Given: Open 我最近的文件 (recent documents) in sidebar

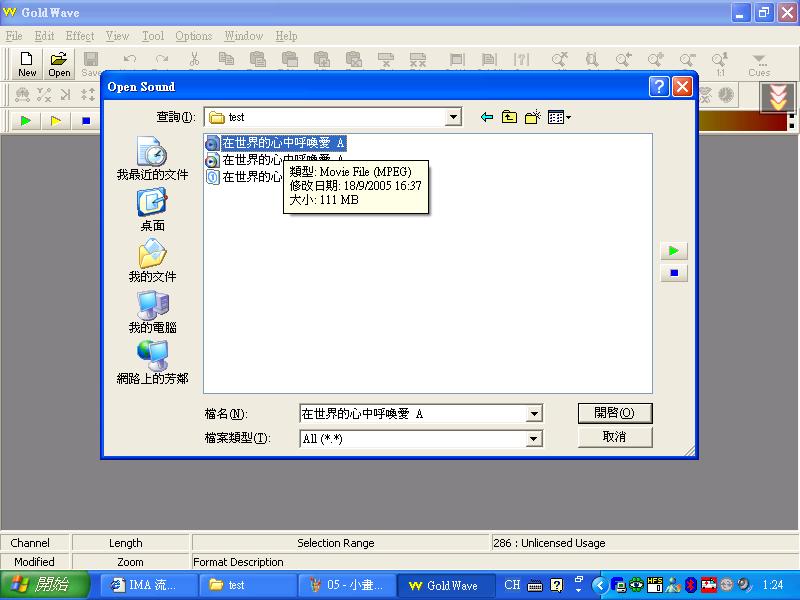Looking at the screenshot, I should pyautogui.click(x=152, y=159).
